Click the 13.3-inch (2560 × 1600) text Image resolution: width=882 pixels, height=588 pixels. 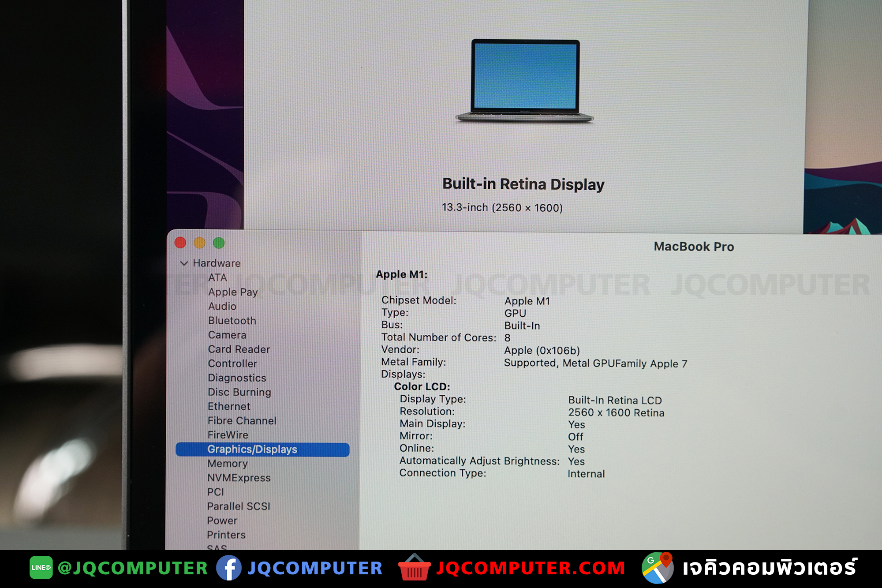point(502,207)
